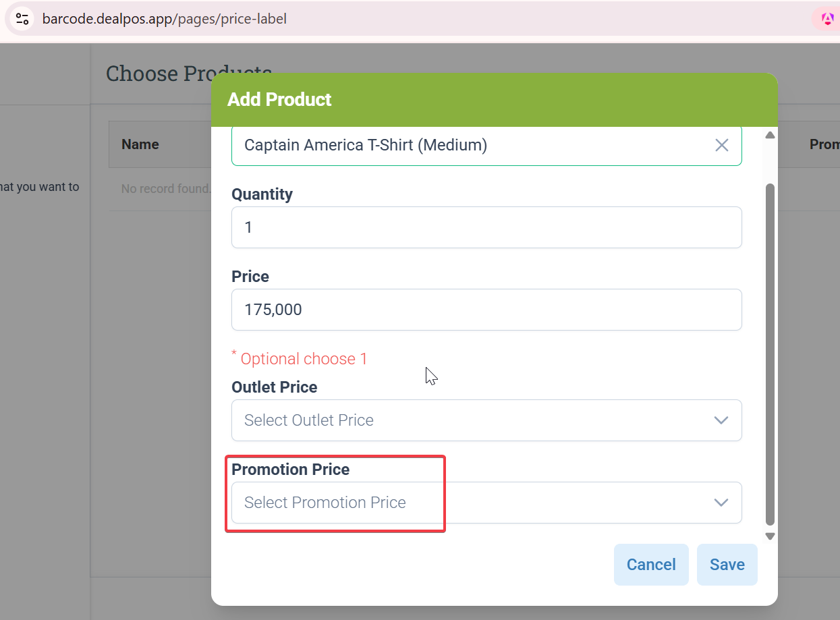
Task: Open the Captain America T-Shirt product selector
Action: point(472,145)
